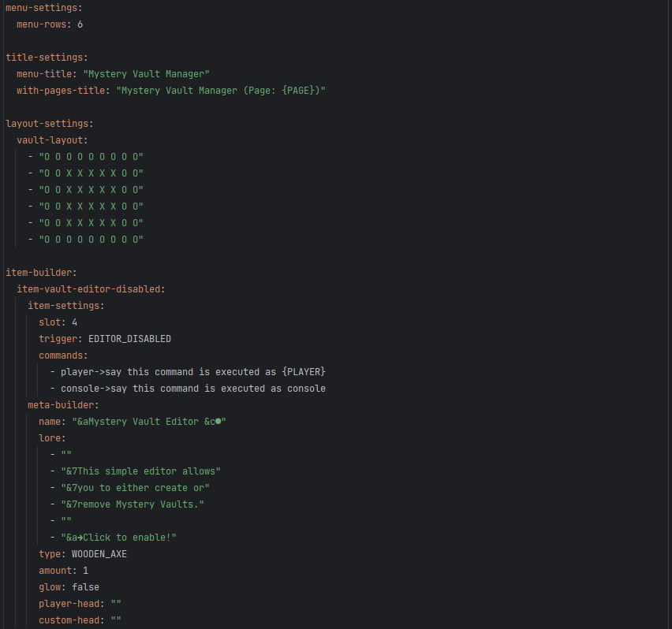Viewport: 672px width, 629px height.
Task: Place cursor in the custom-head empty string
Action: (x=116, y=620)
